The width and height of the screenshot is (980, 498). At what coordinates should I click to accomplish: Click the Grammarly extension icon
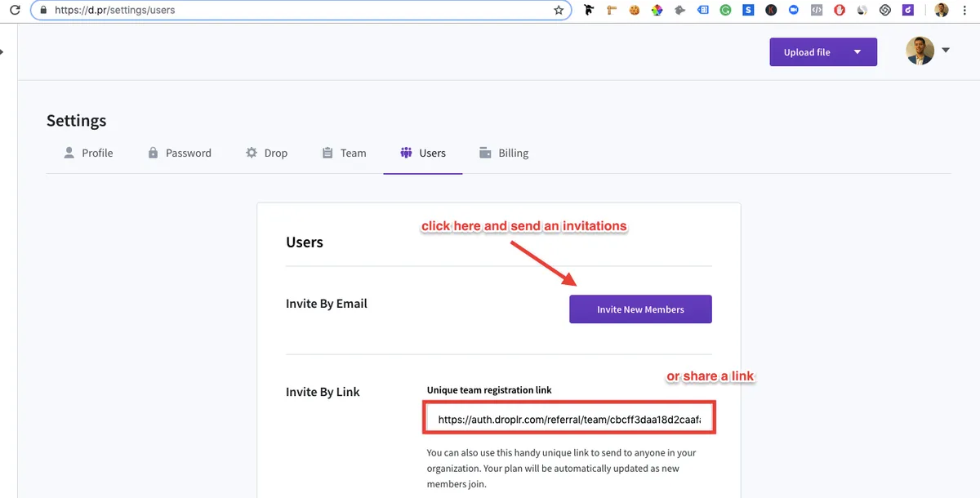pyautogui.click(x=726, y=11)
